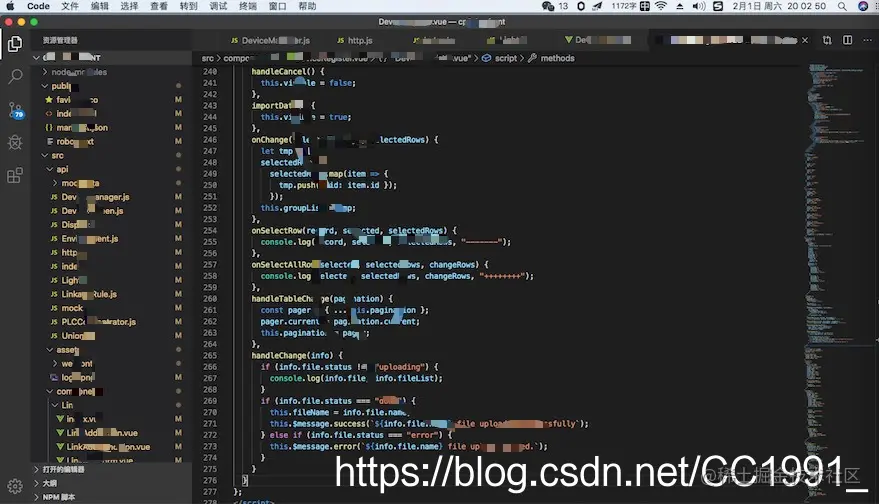Place cursor on handleChange(info) line
This screenshot has height=504, width=879.
(x=297, y=355)
